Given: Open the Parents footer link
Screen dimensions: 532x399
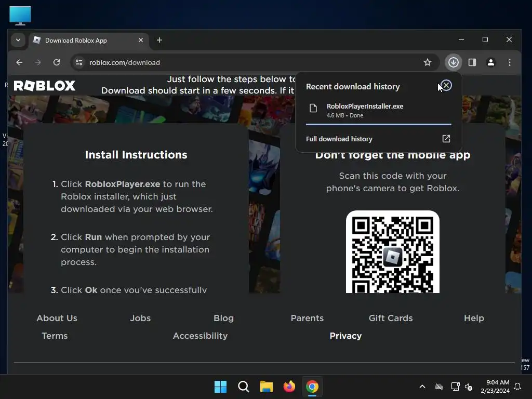Looking at the screenshot, I should (x=307, y=318).
